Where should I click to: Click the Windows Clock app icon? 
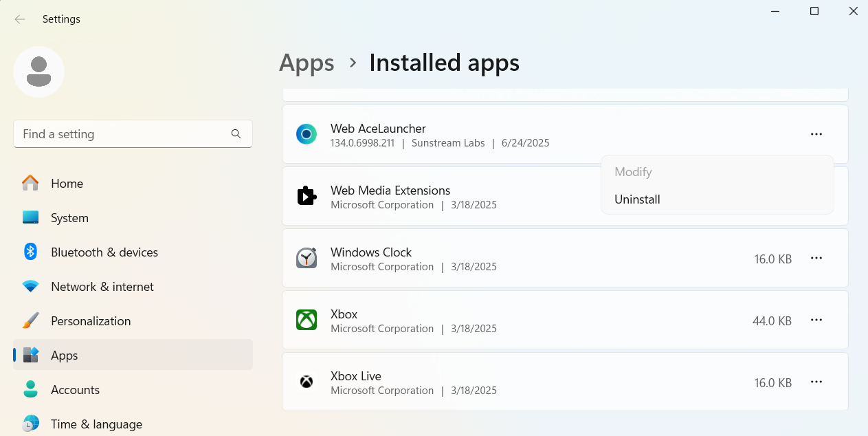point(307,258)
